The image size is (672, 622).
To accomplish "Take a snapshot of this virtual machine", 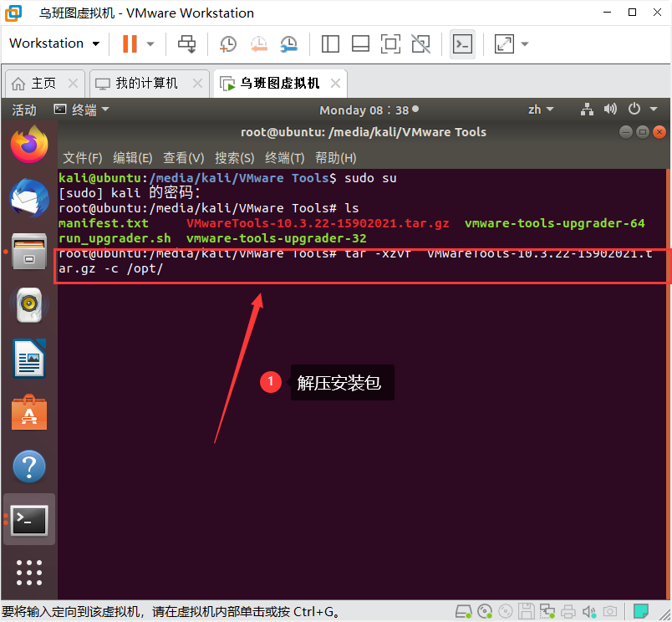I will [x=227, y=44].
